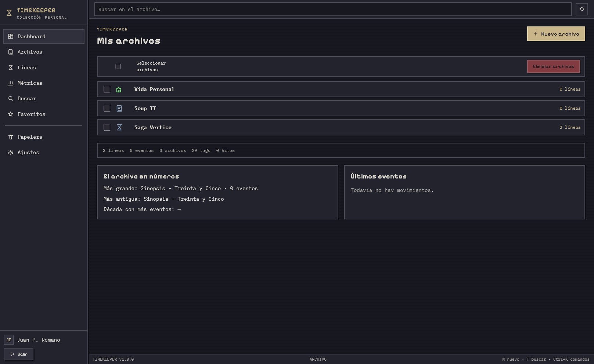
Task: Toggle the Seleccionar archivos checkbox
Action: 118,66
